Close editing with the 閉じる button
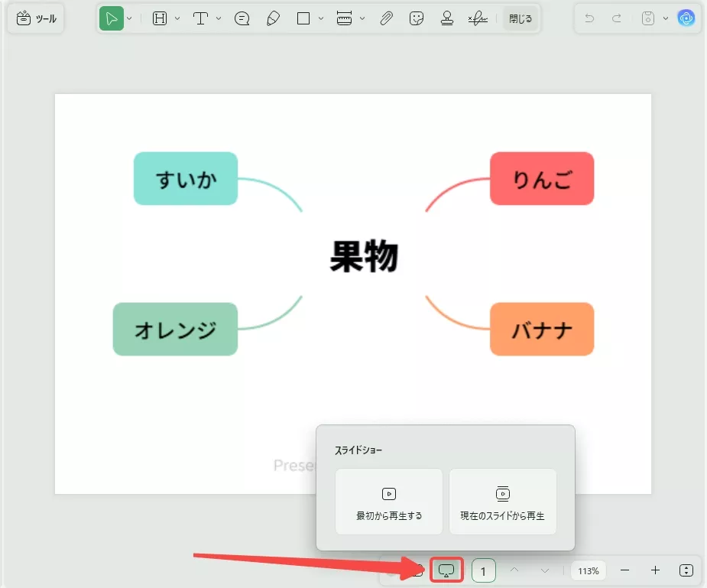707x588 pixels. coord(521,18)
